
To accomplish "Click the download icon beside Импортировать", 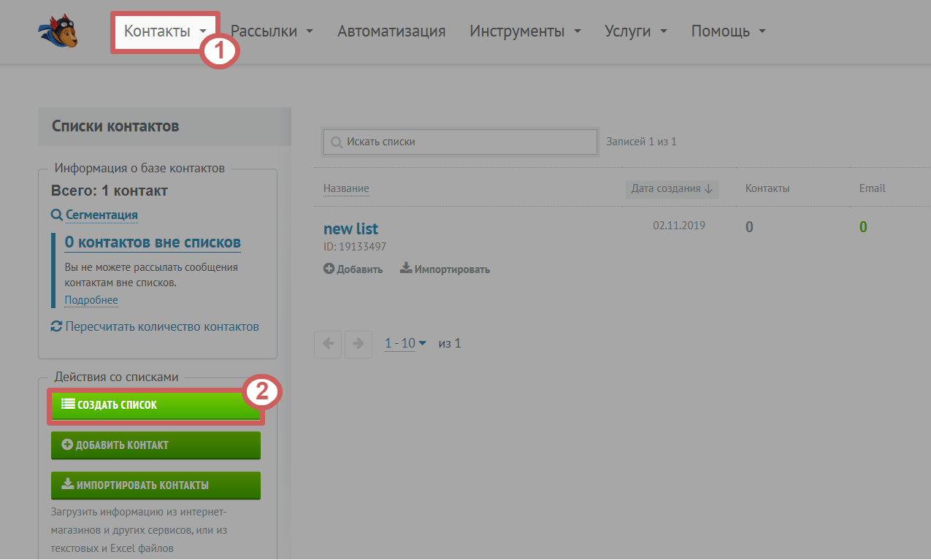I will click(406, 269).
